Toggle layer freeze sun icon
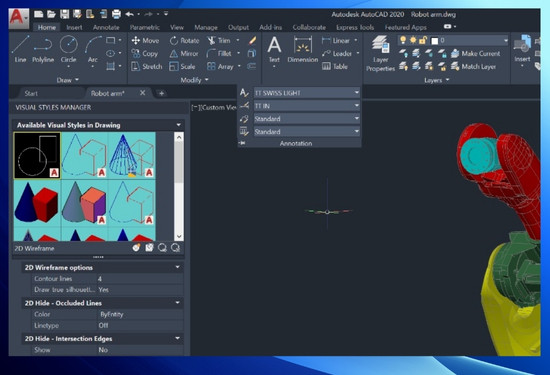The height and width of the screenshot is (375, 550). [413, 40]
